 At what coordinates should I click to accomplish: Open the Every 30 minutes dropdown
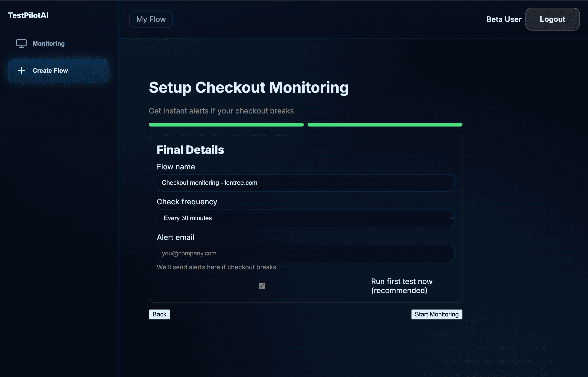pyautogui.click(x=305, y=218)
